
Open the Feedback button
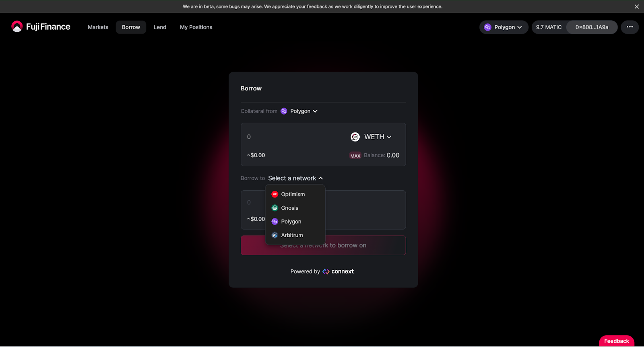tap(616, 341)
